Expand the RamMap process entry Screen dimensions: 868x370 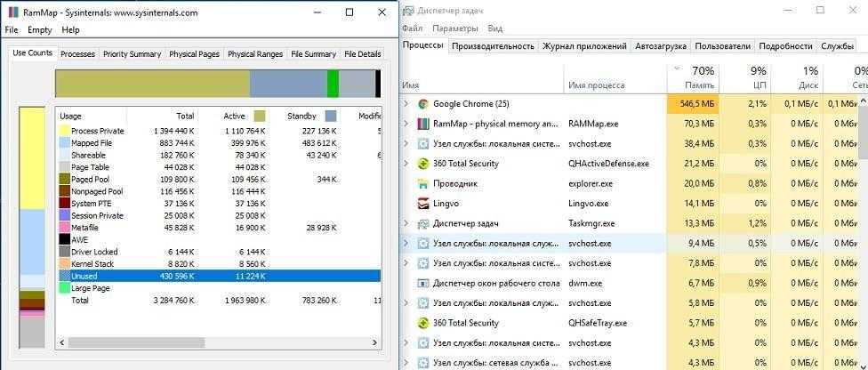(x=406, y=125)
